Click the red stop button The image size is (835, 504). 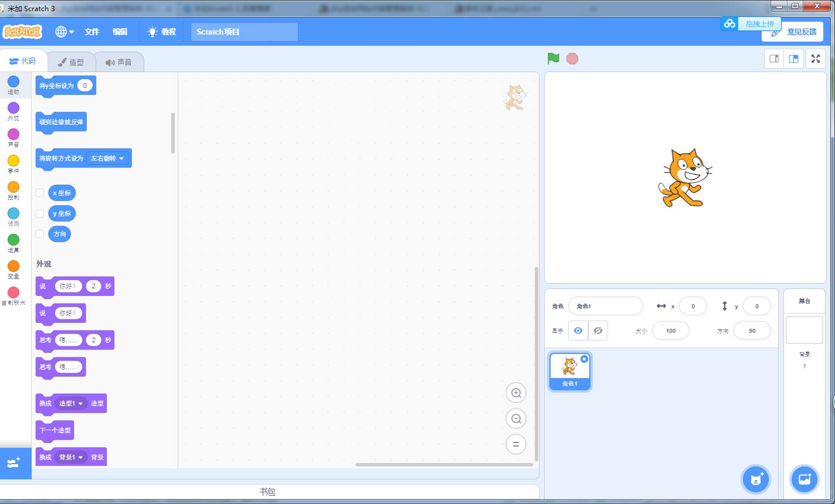[572, 59]
